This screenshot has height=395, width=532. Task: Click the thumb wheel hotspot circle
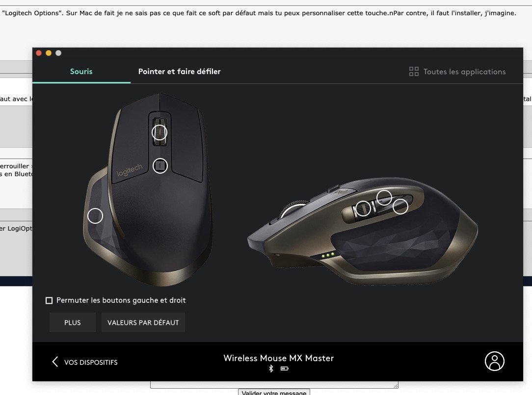(363, 209)
